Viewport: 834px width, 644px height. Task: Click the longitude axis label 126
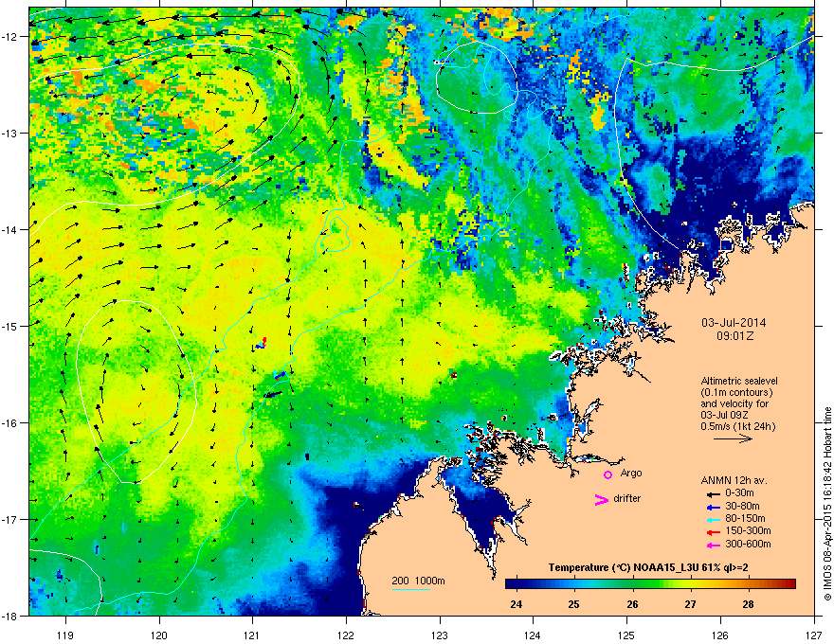pyautogui.click(x=719, y=635)
